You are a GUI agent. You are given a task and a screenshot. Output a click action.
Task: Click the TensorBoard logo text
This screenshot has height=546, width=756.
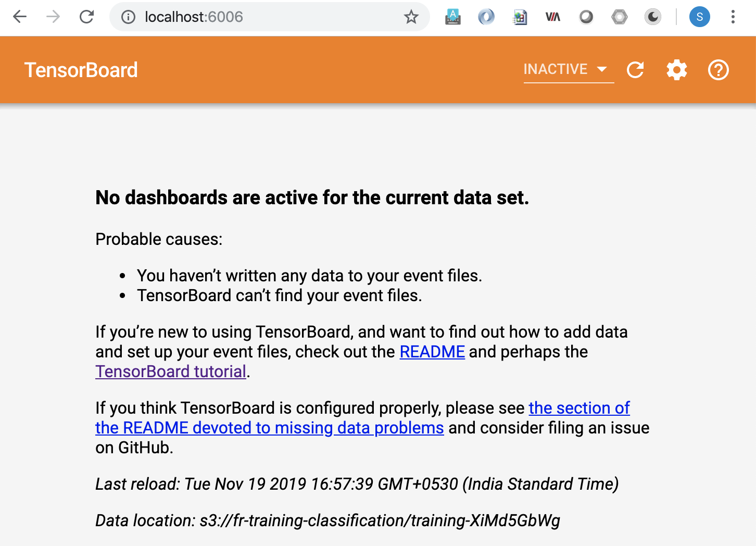pos(81,69)
